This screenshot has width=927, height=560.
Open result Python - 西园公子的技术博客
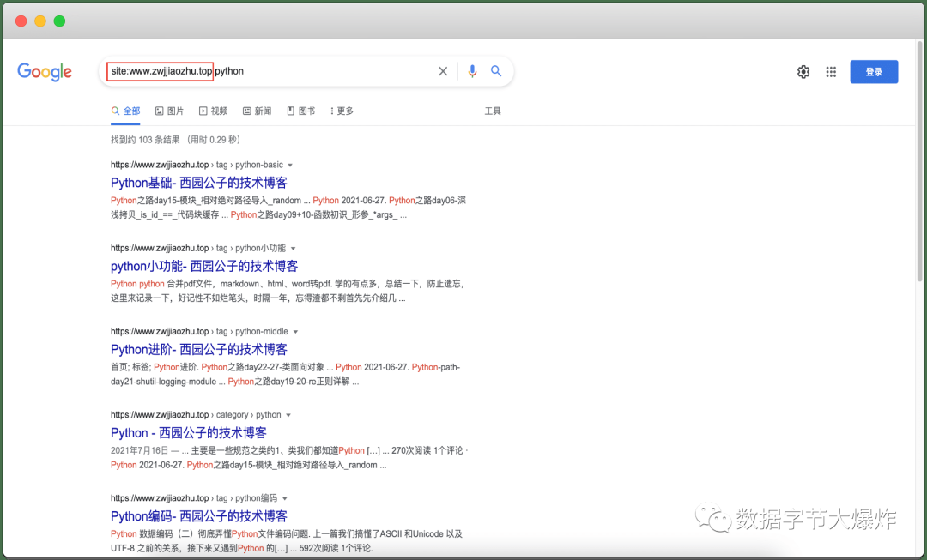pyautogui.click(x=189, y=432)
